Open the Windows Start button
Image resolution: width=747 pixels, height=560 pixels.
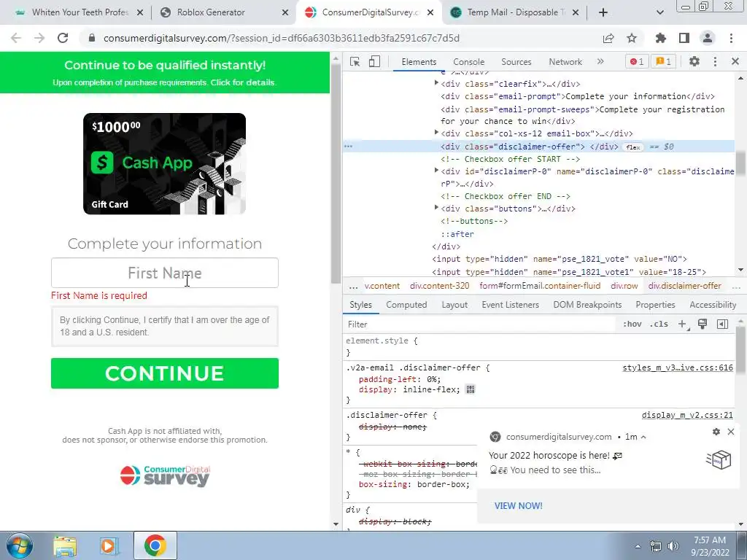pyautogui.click(x=20, y=545)
